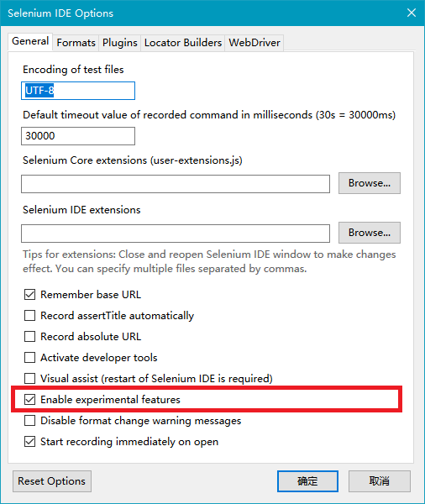This screenshot has height=504, width=425.
Task: Select the General tab
Action: tap(30, 41)
